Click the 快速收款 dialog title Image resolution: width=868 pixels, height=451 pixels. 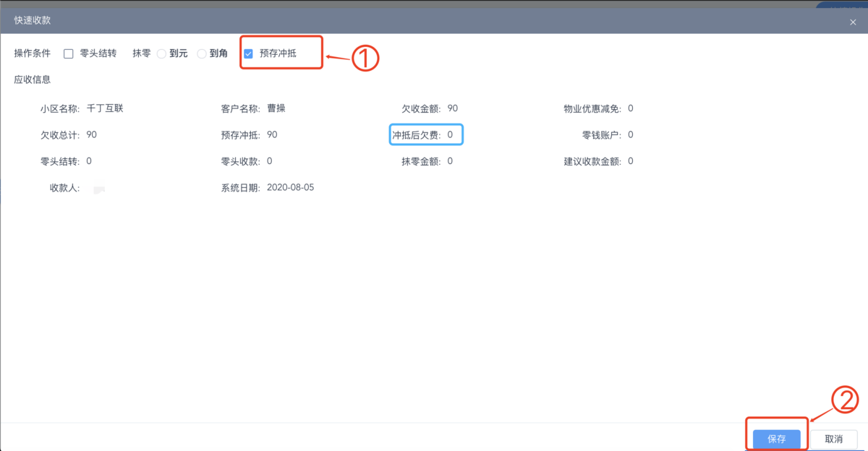point(33,20)
